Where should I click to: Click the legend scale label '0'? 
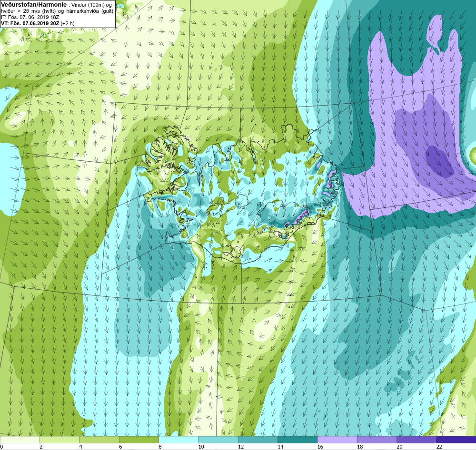pos(1,447)
